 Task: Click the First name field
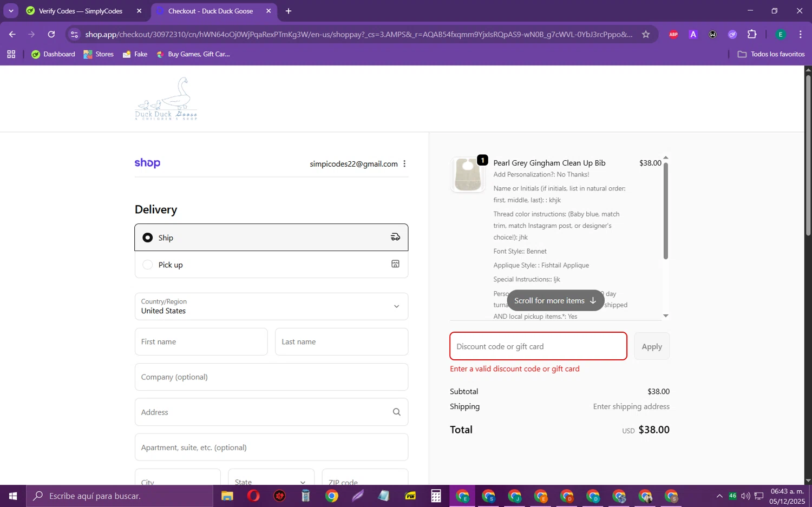coord(201,341)
